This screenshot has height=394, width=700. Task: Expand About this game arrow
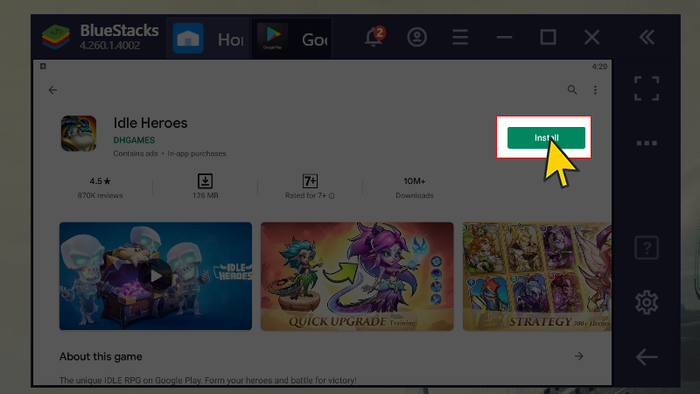pos(579,356)
